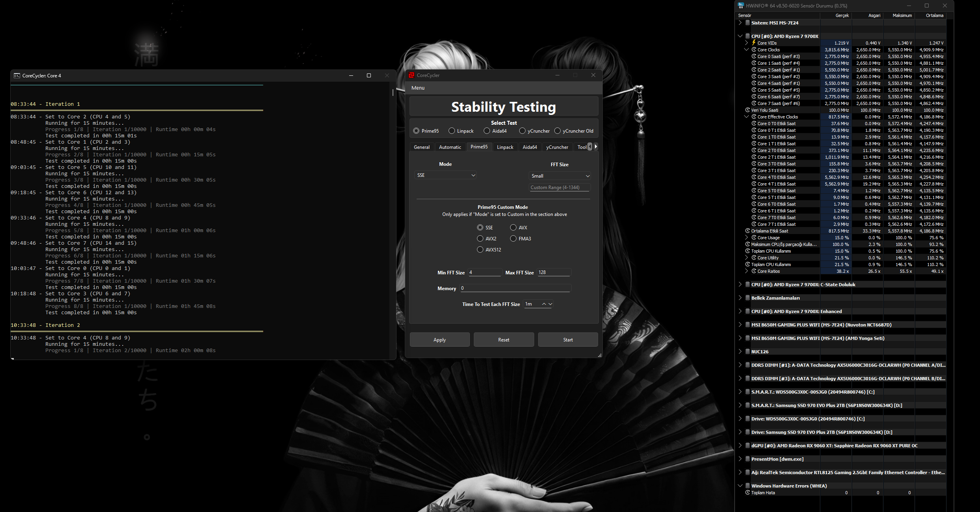Select the yCruncher Old test radio button

[557, 131]
